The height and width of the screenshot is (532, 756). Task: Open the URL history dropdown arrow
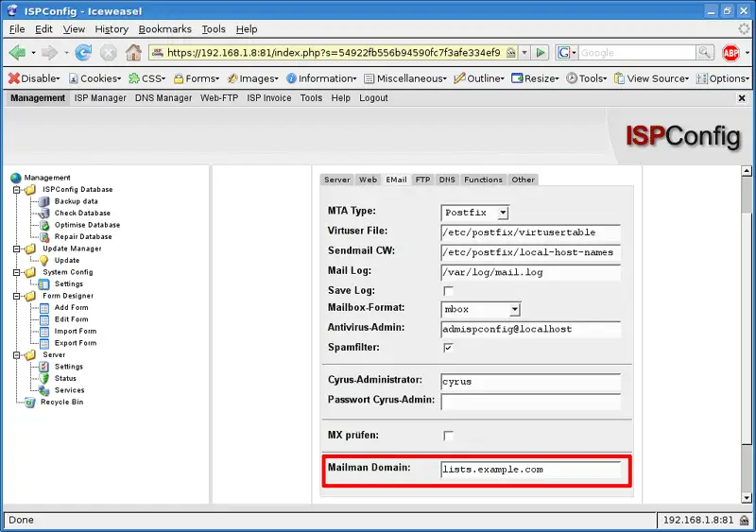coord(524,53)
